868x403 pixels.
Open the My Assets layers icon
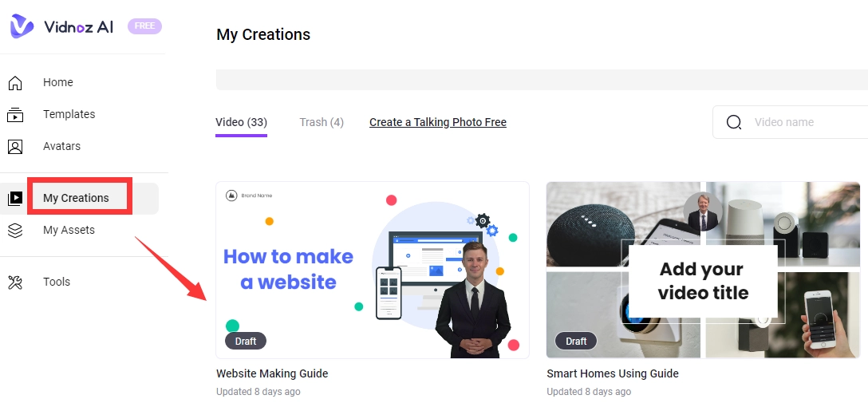(x=15, y=231)
